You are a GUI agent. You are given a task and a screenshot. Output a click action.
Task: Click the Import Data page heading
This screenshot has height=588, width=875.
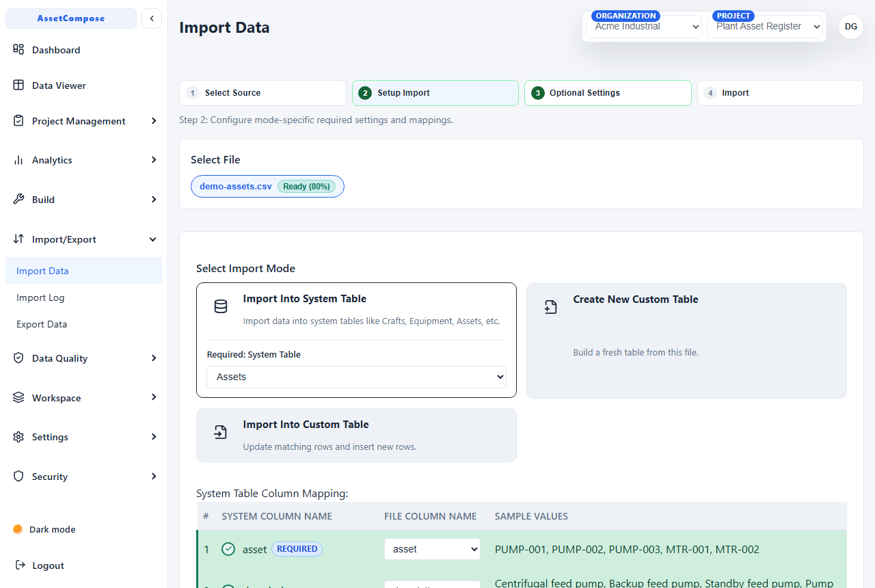pyautogui.click(x=224, y=27)
